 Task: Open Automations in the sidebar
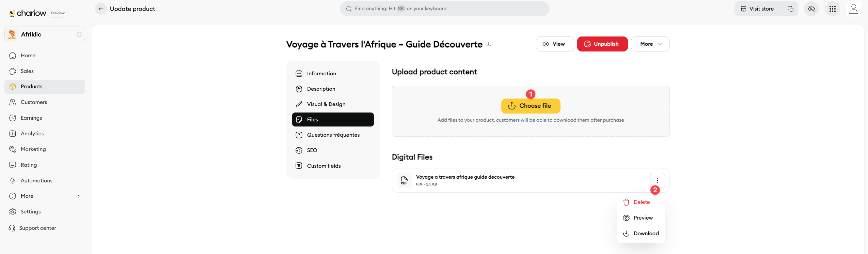(45, 181)
